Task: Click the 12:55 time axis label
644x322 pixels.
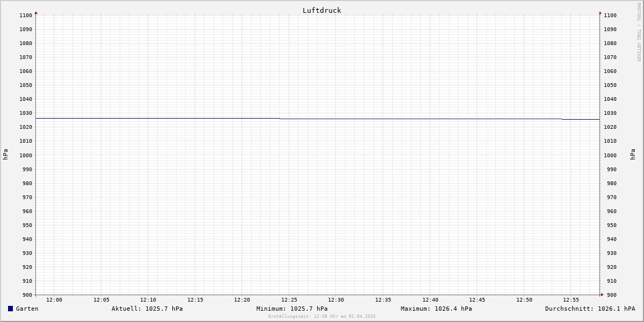Action: [x=571, y=300]
